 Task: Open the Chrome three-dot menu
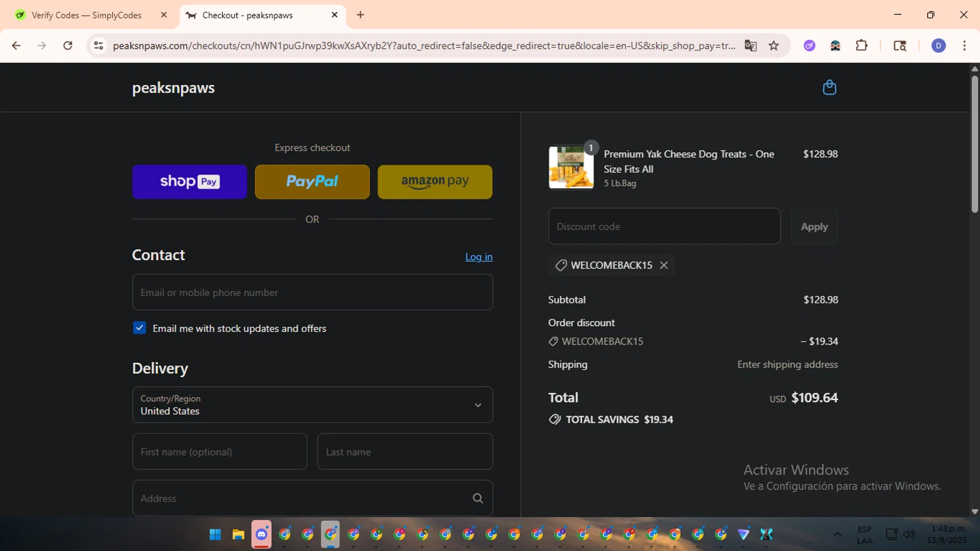click(964, 46)
